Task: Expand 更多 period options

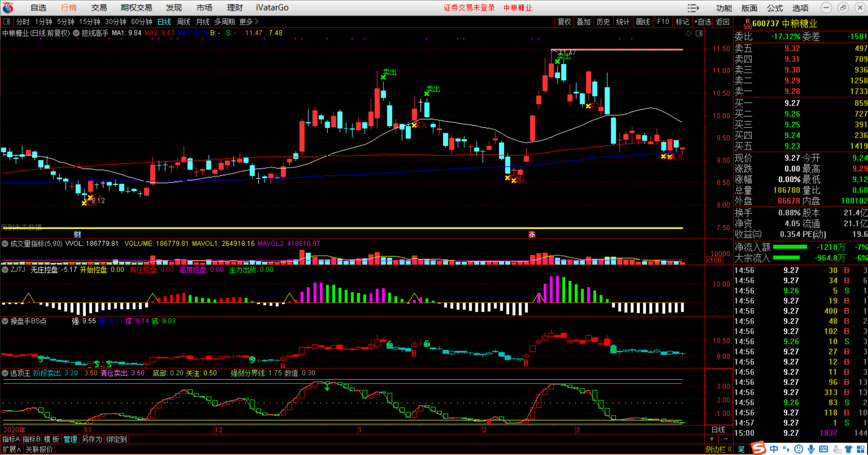Action: [249, 22]
